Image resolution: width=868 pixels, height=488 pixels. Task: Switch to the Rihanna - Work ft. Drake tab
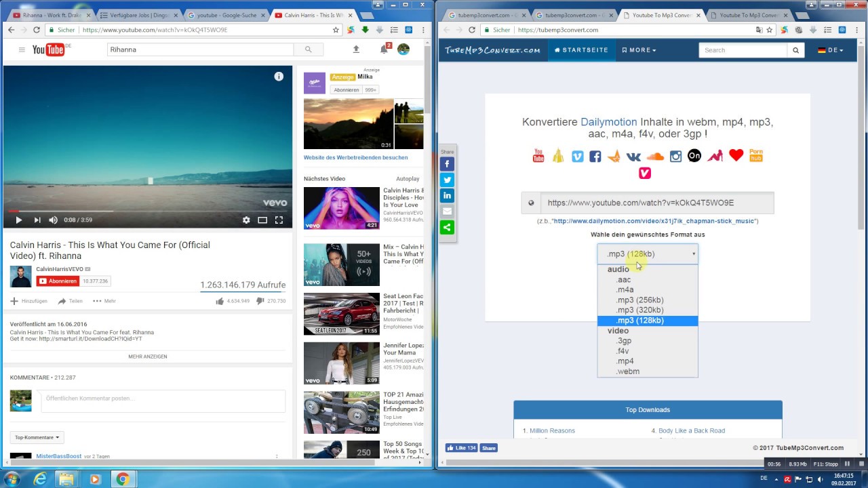coord(52,15)
